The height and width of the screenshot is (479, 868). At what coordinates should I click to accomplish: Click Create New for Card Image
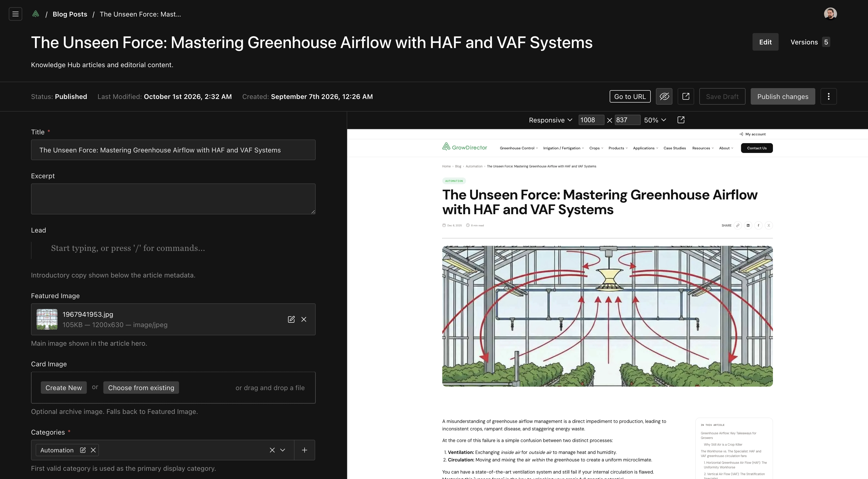64,388
